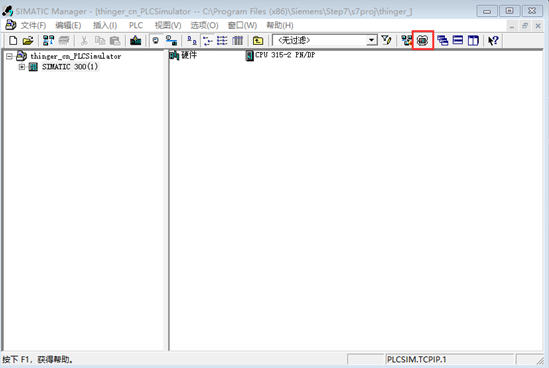Click the S7 memory card icon

point(64,41)
